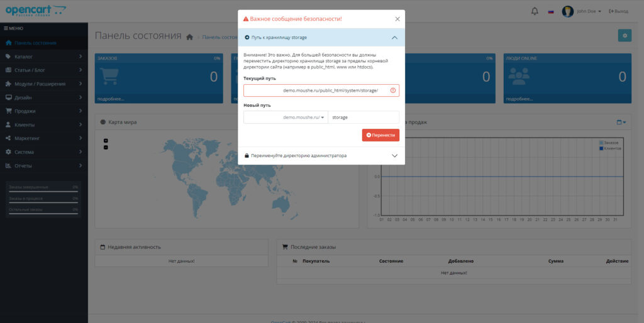The width and height of the screenshot is (644, 323).
Task: Click the Клиенты person icon
Action: 8,125
